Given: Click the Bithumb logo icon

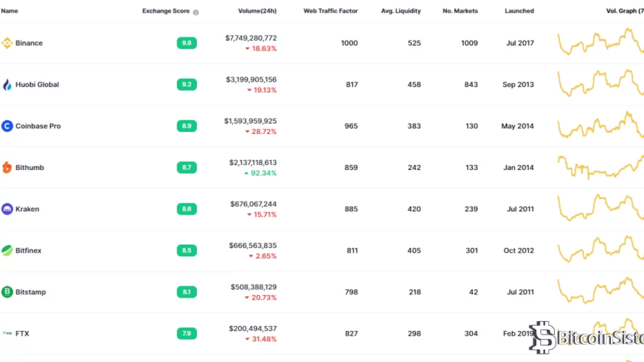Looking at the screenshot, I should 7,167.
